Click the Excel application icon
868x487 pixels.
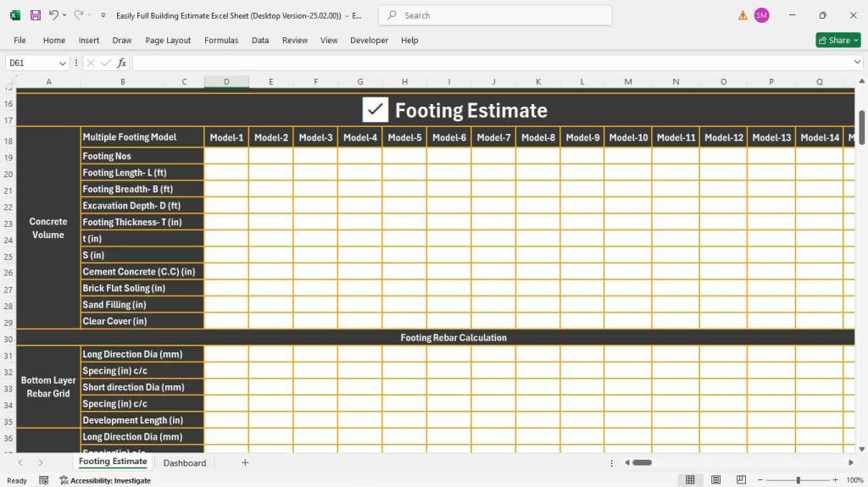tap(15, 15)
